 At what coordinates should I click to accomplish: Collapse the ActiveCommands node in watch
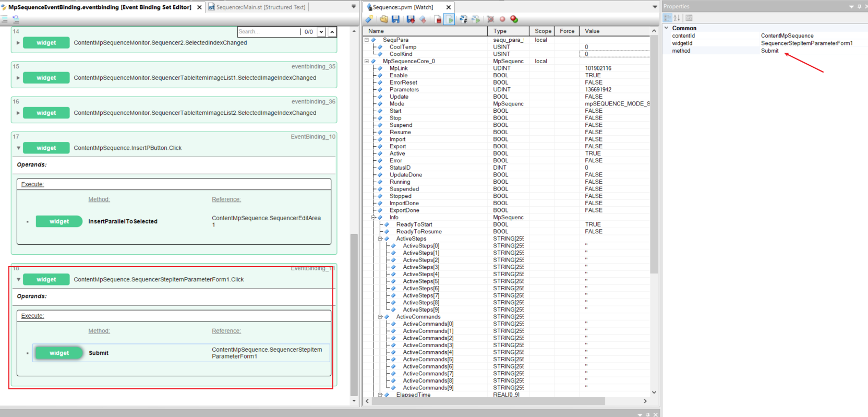[380, 317]
